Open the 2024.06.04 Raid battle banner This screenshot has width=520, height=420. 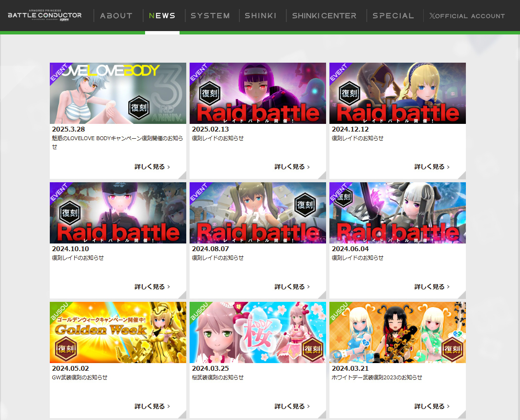pyautogui.click(x=397, y=213)
